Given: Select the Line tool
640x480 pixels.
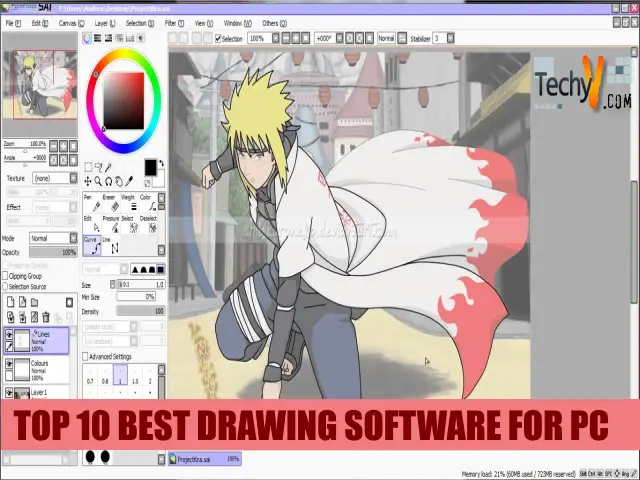Looking at the screenshot, I should pyautogui.click(x=111, y=245).
